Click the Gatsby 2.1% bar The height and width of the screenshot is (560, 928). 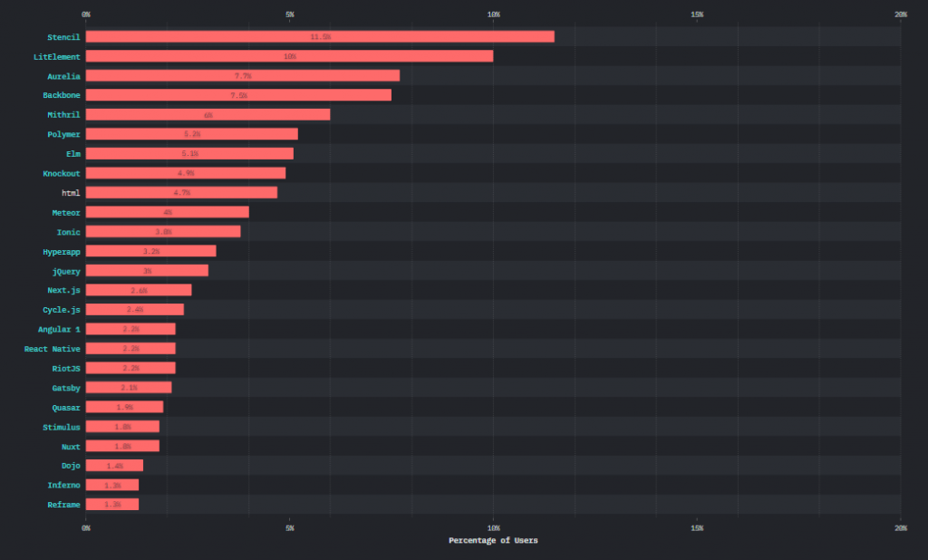coord(127,387)
